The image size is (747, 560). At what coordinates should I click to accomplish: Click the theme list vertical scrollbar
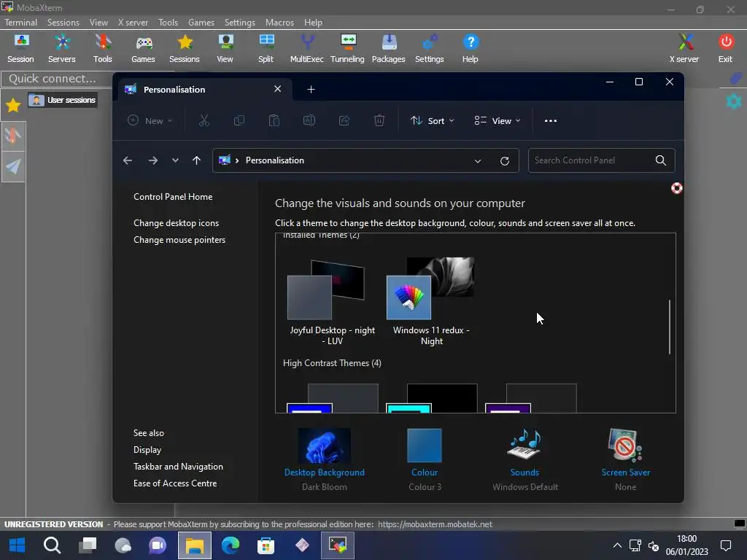coord(670,327)
